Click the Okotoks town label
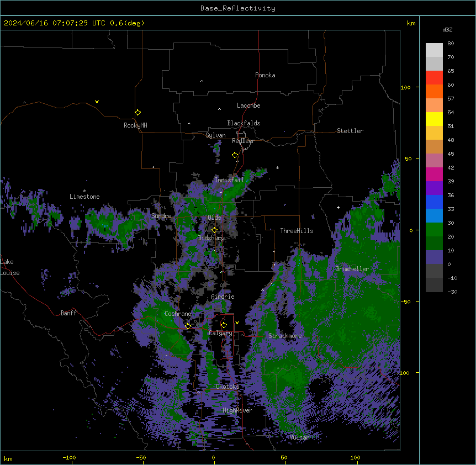 click(x=228, y=387)
